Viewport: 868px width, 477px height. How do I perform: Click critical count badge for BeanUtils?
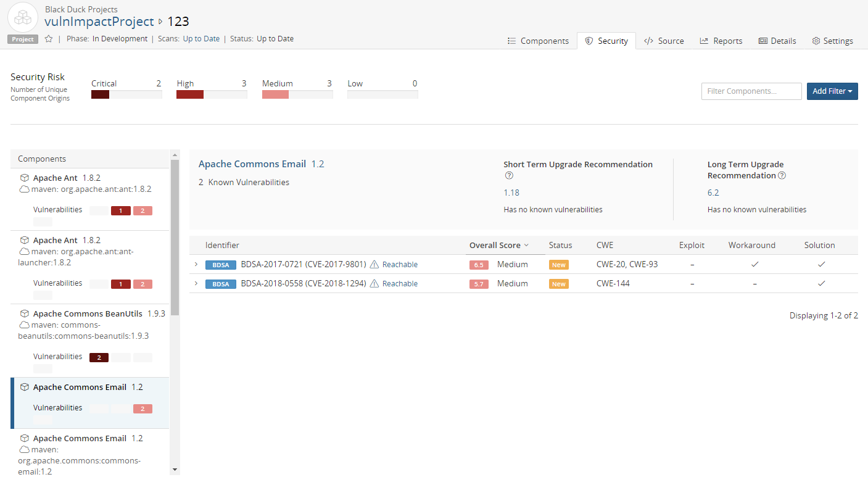coord(99,358)
